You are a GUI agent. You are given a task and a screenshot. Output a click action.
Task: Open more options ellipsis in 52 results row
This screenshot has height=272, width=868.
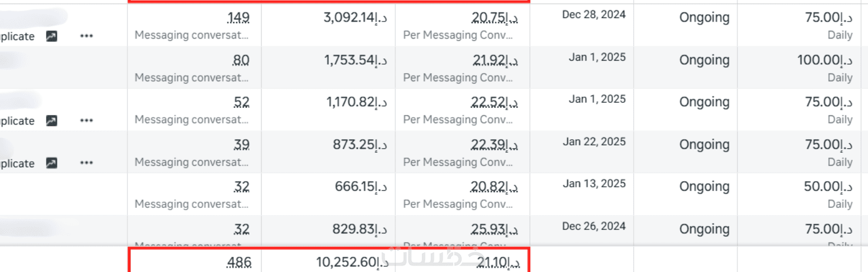click(x=86, y=121)
